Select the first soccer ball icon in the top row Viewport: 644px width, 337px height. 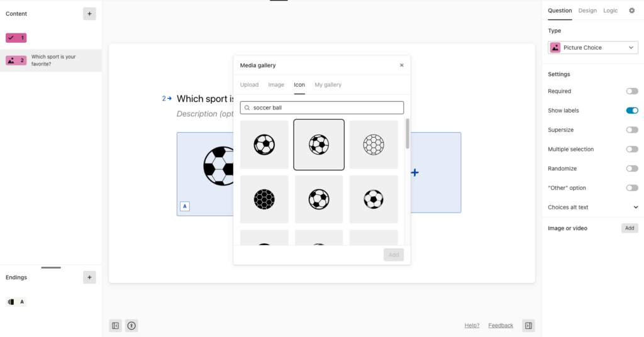264,145
